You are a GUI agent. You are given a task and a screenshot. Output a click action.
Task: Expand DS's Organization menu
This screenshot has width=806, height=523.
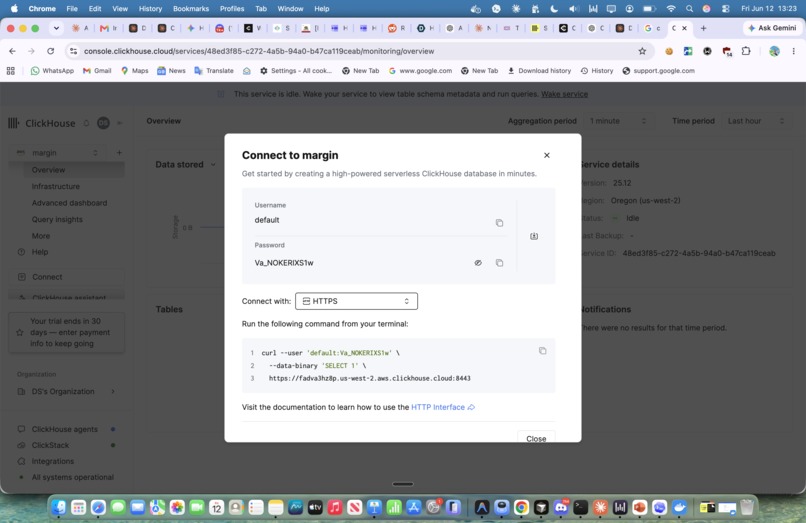click(66, 391)
